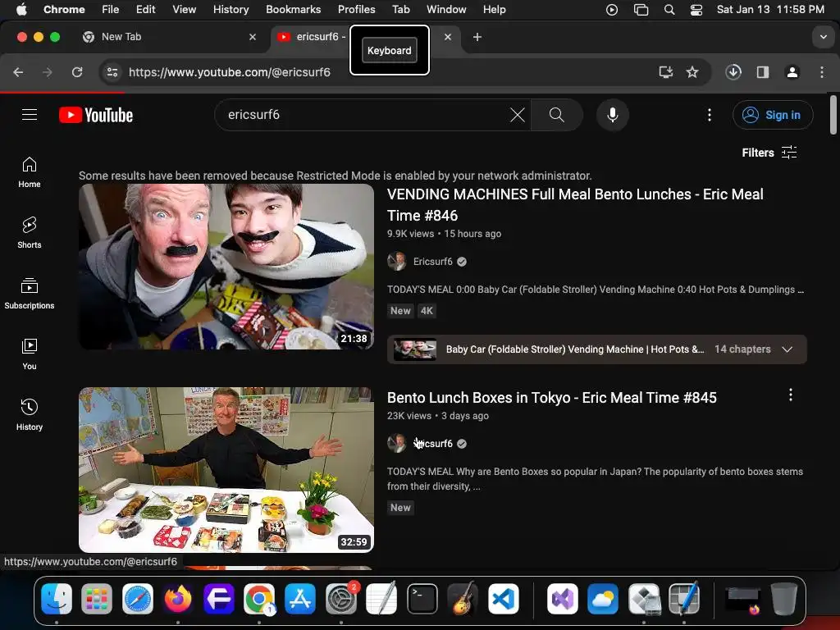Click the Sign in button
The width and height of the screenshot is (840, 630).
[773, 115]
